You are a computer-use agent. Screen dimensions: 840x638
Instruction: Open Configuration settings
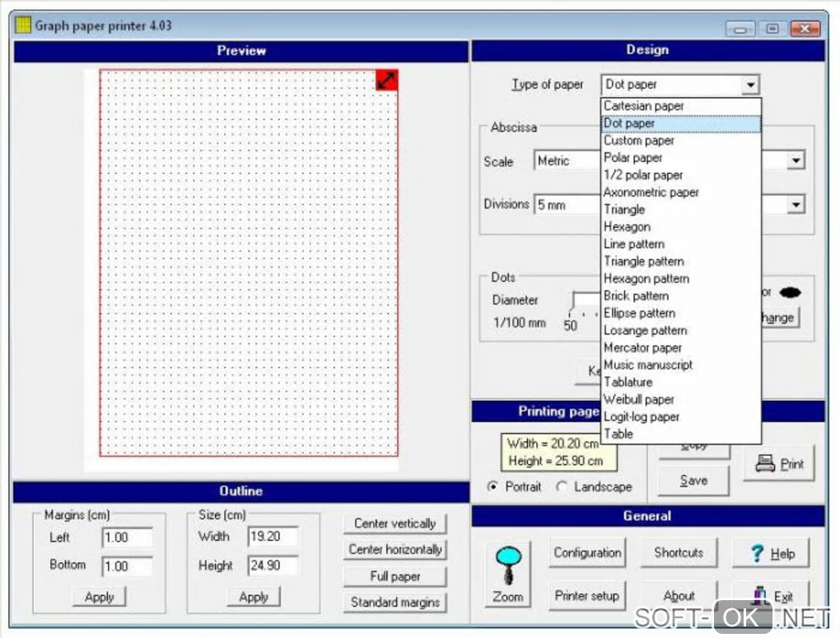(x=587, y=553)
